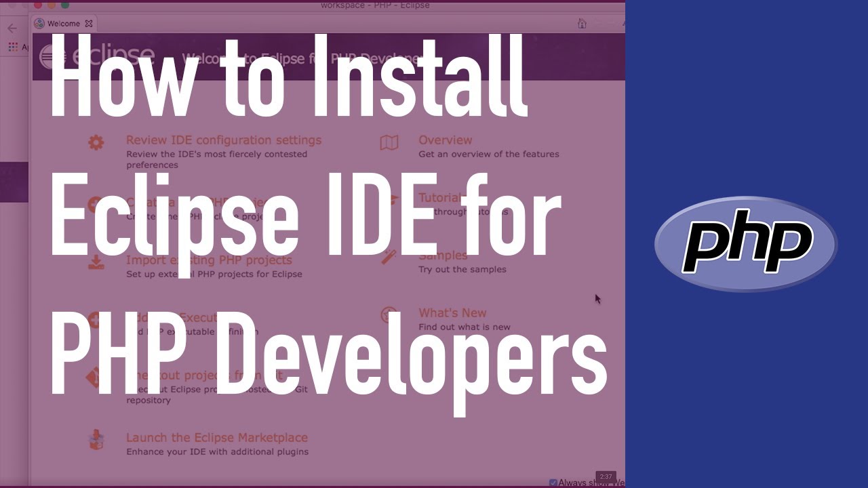
Task: Click the Eclipse Marketplace box icon
Action: point(96,440)
